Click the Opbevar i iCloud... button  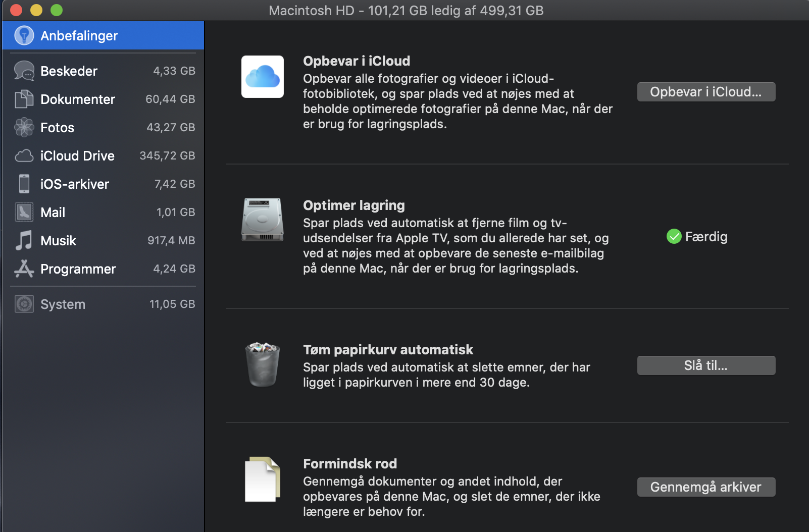point(706,92)
